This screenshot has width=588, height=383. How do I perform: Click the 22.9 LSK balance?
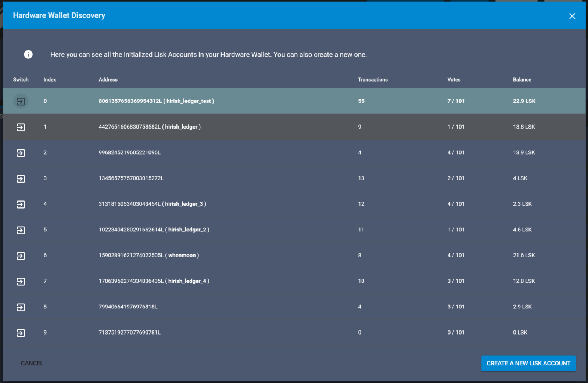[524, 101]
